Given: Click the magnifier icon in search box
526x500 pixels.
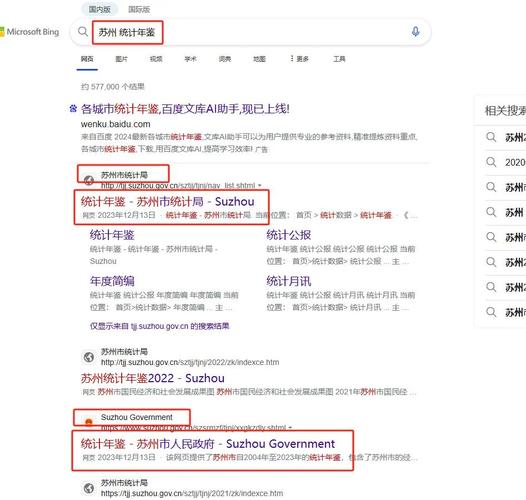Looking at the screenshot, I should point(83,32).
